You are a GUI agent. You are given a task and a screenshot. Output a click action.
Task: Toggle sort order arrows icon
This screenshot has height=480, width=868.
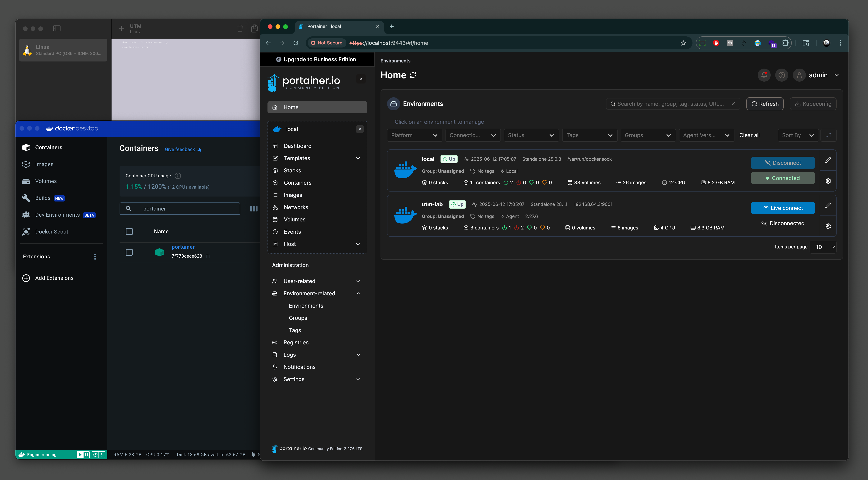(828, 135)
